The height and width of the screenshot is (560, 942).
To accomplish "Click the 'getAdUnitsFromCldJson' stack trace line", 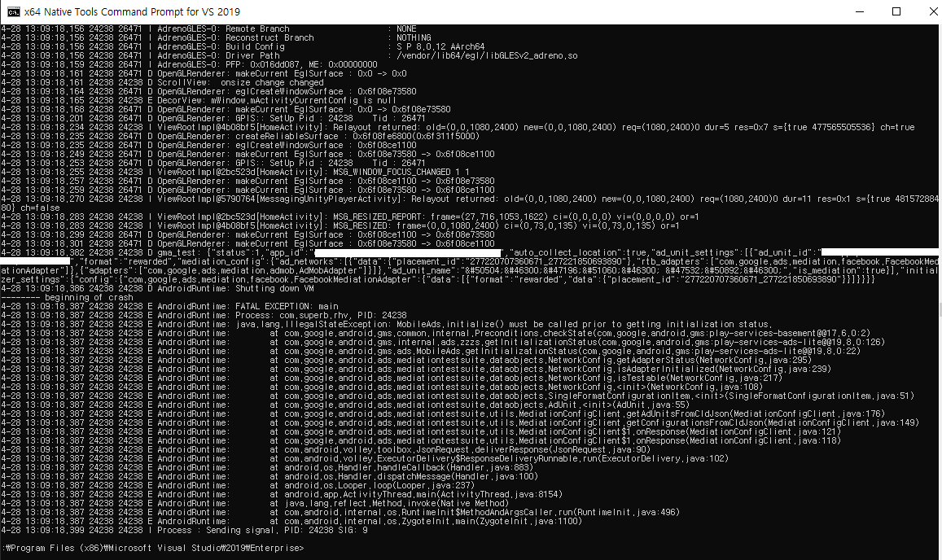I will [443, 414].
